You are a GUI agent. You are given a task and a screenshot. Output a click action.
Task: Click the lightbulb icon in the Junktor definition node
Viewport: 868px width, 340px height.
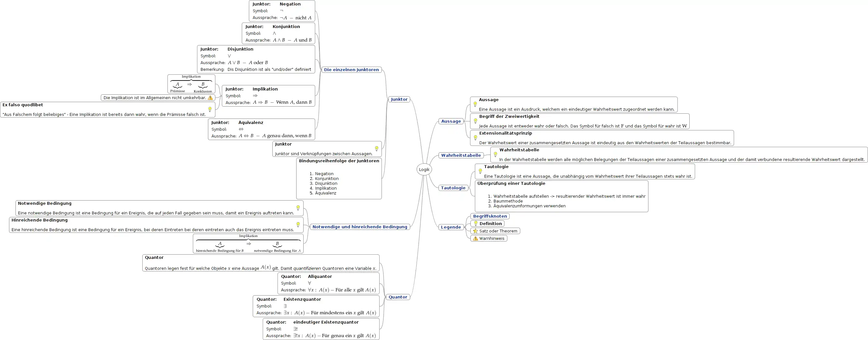(377, 149)
